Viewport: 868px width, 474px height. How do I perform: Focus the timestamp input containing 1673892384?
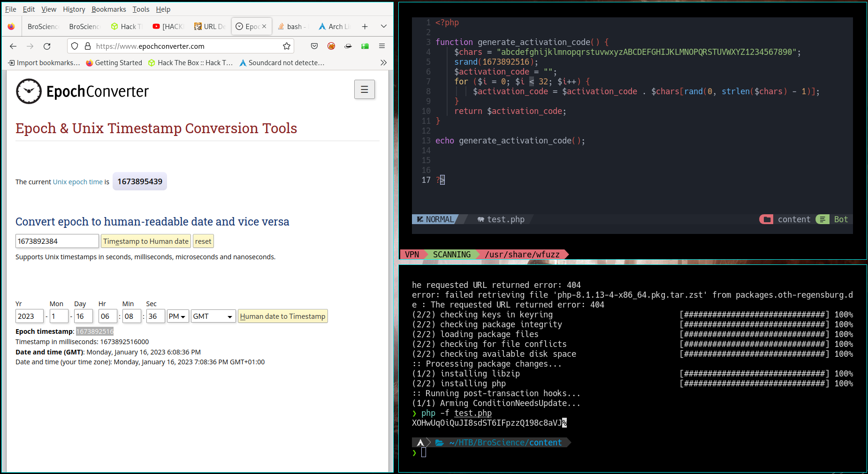57,241
